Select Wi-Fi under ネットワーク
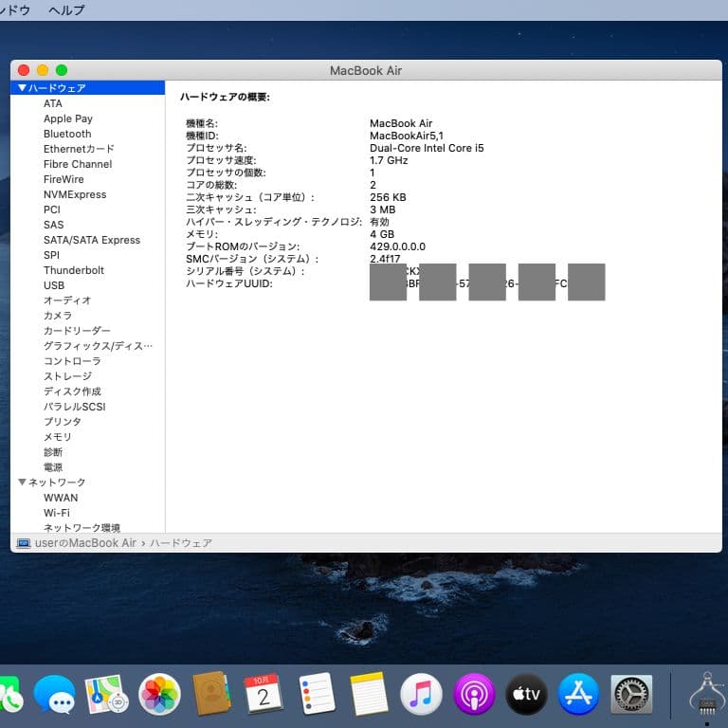The height and width of the screenshot is (728, 728). coord(57,513)
